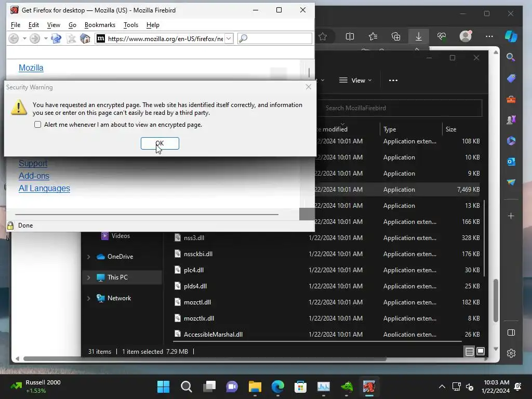This screenshot has height=399, width=532.
Task: Open Edge sidebar shopping tag icon
Action: click(511, 78)
